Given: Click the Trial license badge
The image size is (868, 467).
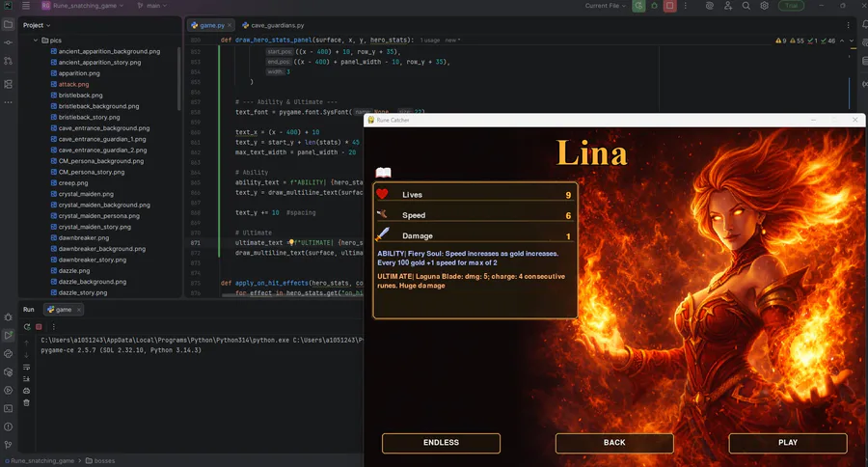Looking at the screenshot, I should click(x=792, y=6).
